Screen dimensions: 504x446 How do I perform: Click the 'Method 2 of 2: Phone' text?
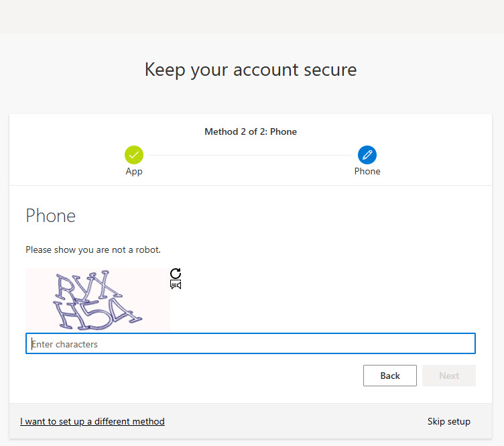[251, 131]
